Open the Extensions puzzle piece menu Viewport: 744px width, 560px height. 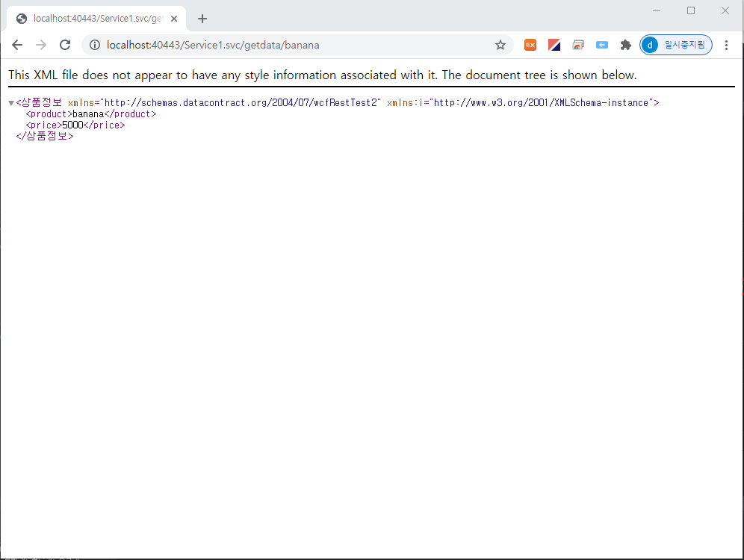pos(626,45)
